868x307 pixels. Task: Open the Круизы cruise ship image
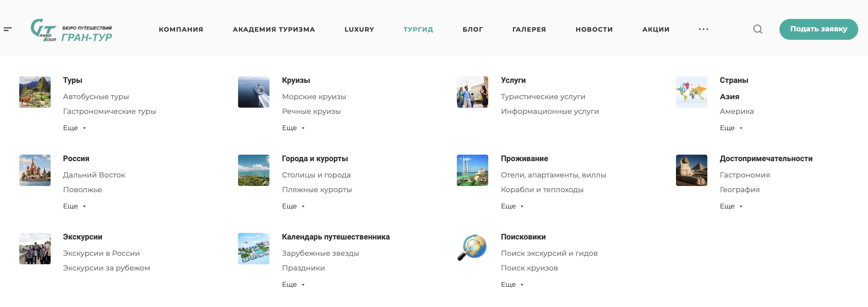click(253, 92)
